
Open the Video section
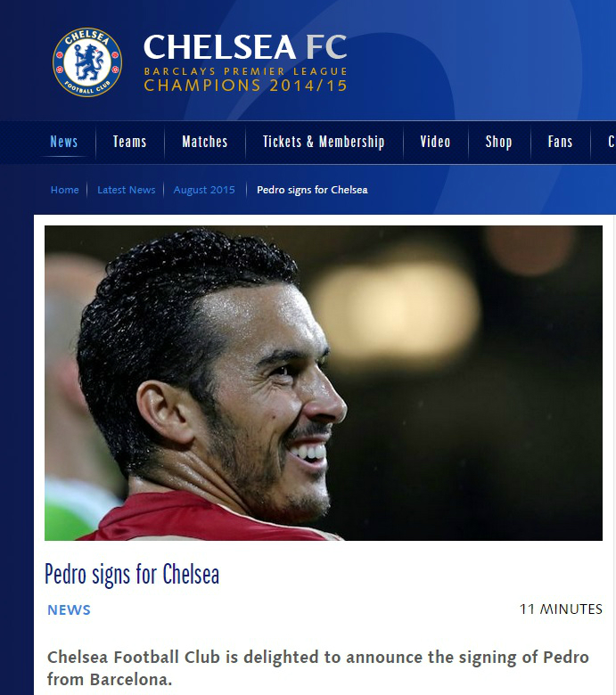click(435, 142)
